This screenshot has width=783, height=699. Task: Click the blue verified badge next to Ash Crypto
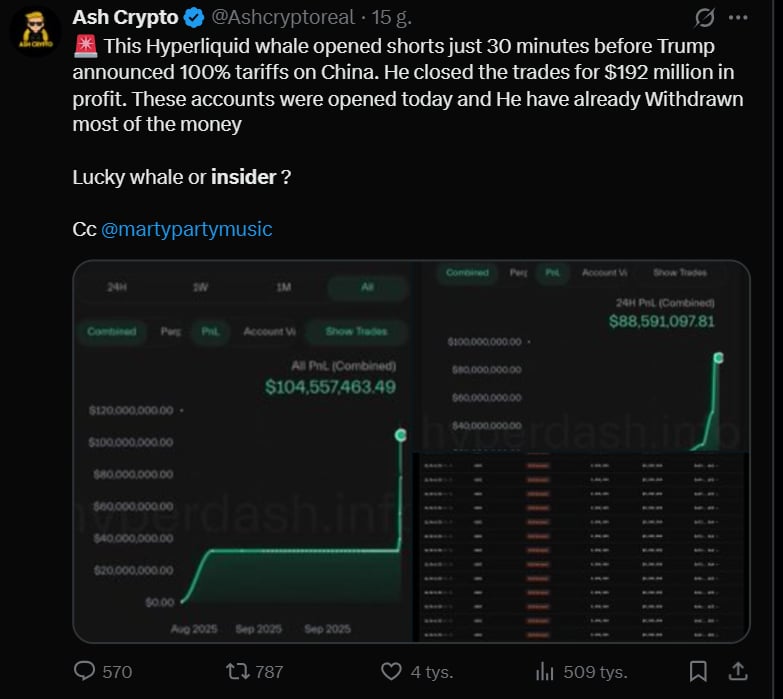point(193,18)
